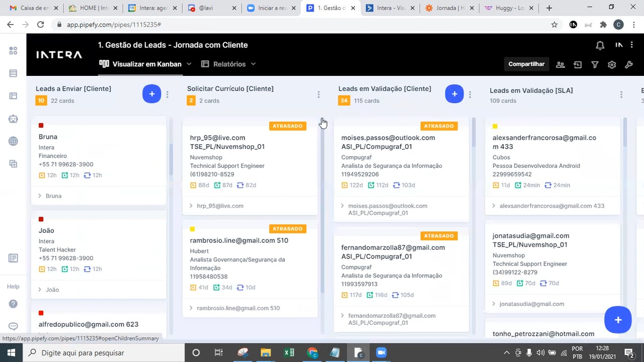
Task: Click the floating blue plus button
Action: pos(618,320)
